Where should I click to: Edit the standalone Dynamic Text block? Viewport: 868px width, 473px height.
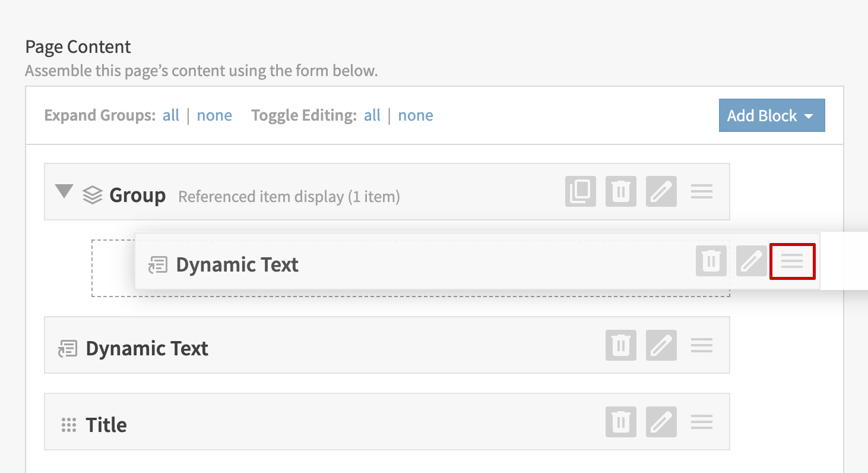[661, 345]
